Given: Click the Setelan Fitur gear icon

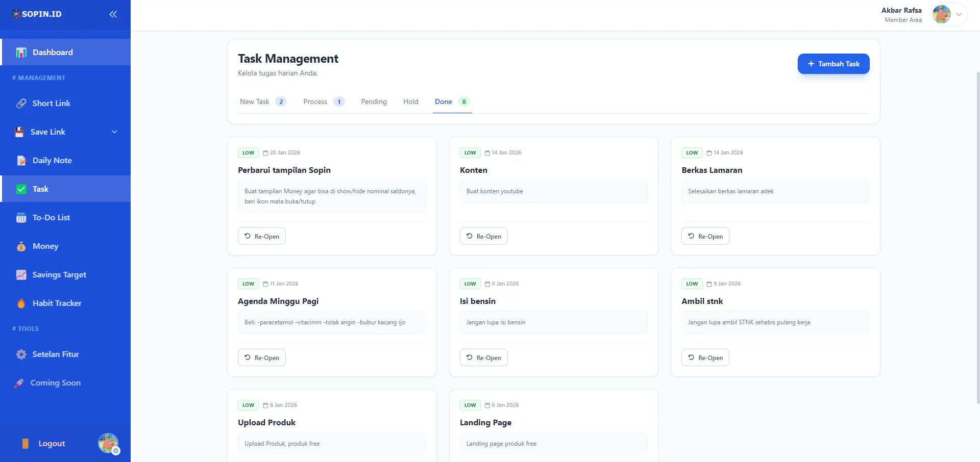Looking at the screenshot, I should 21,354.
